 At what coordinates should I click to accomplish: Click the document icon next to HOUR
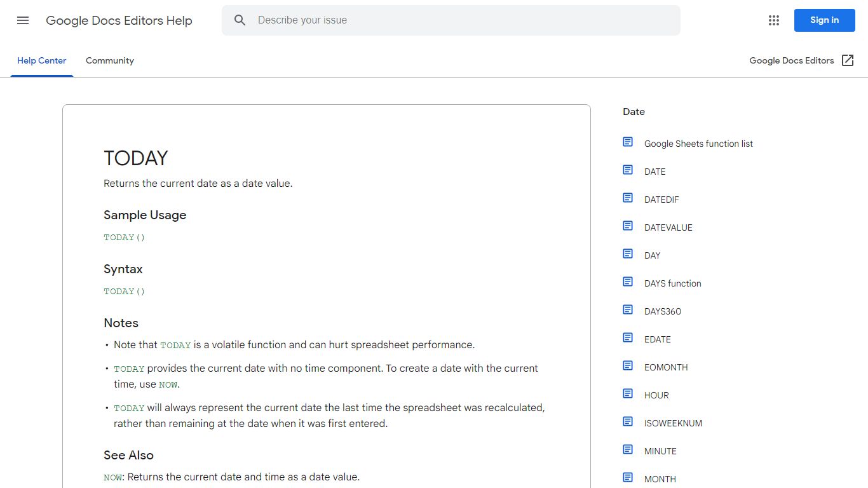[x=628, y=393]
